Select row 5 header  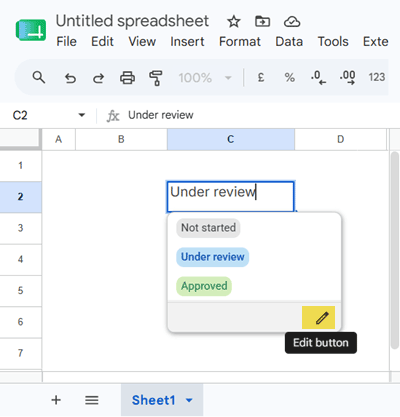pos(21,291)
